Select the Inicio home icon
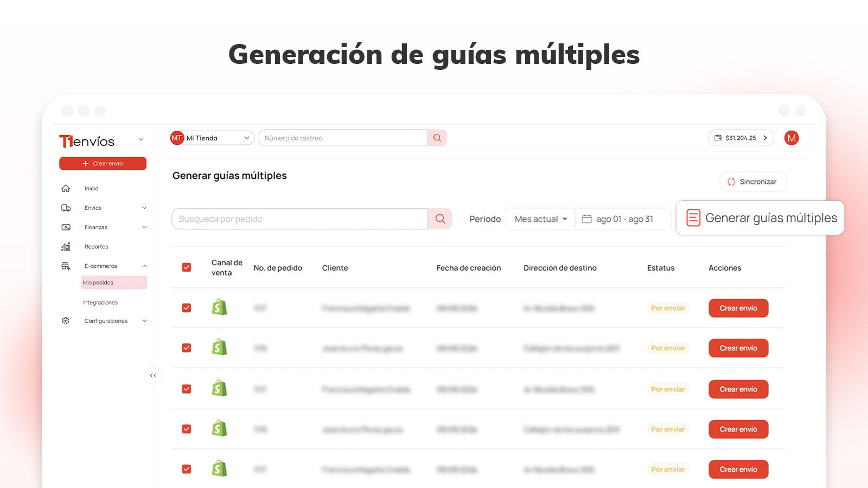Viewport: 868px width, 488px height. coord(66,188)
